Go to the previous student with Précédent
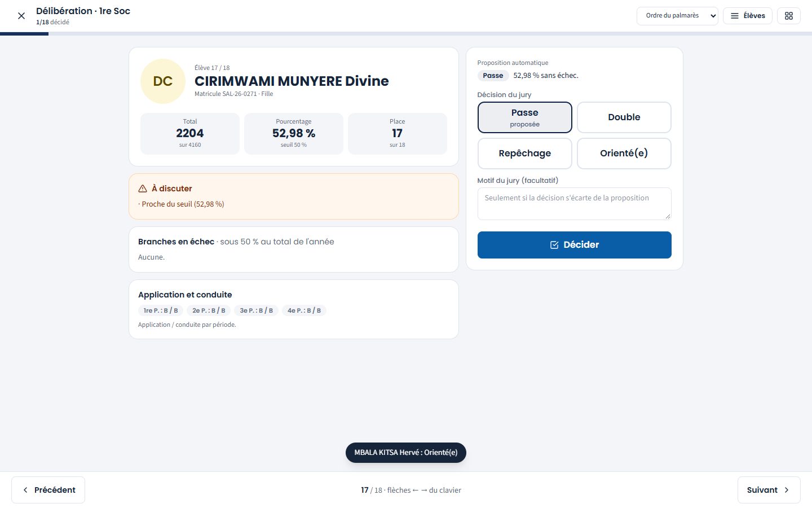 pos(48,490)
